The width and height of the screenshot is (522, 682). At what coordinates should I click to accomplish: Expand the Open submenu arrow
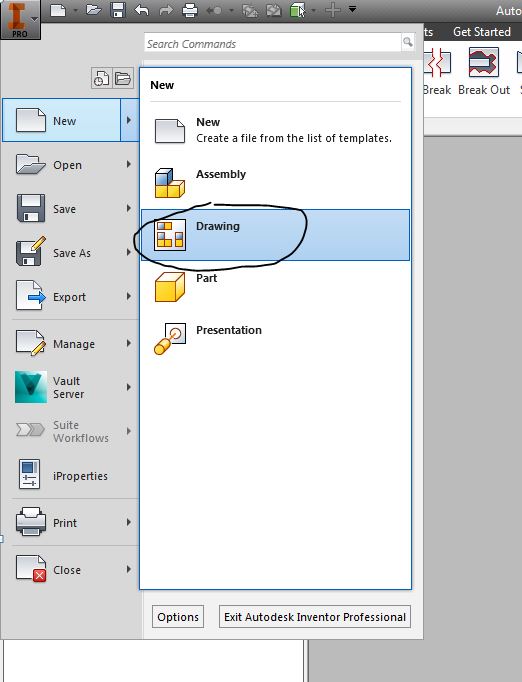[x=129, y=164]
